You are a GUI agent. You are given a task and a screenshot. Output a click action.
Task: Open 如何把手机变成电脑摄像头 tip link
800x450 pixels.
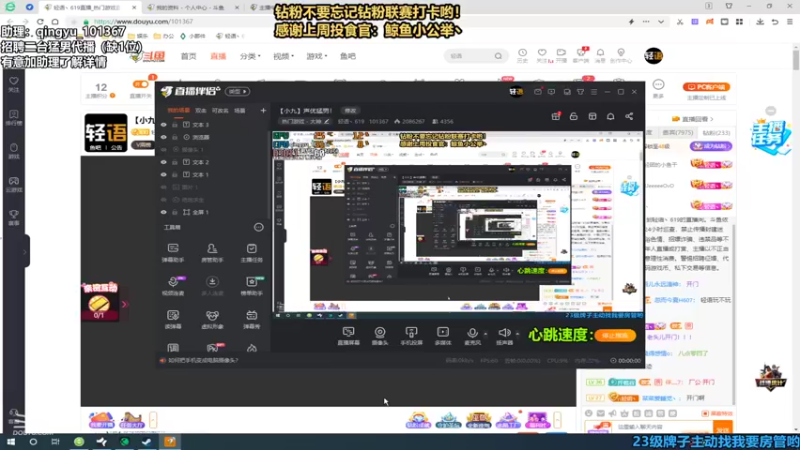click(x=203, y=360)
